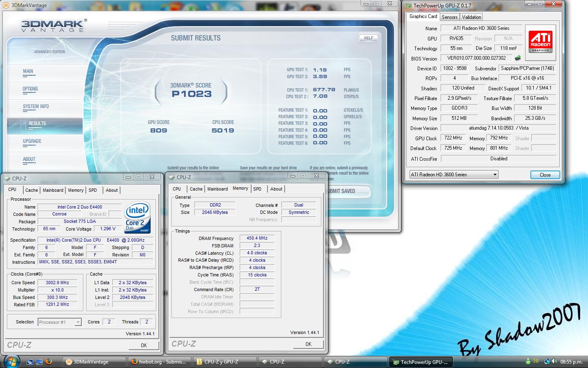Launch Firefox from quick launch bar
This screenshot has width=588, height=368.
point(49,361)
